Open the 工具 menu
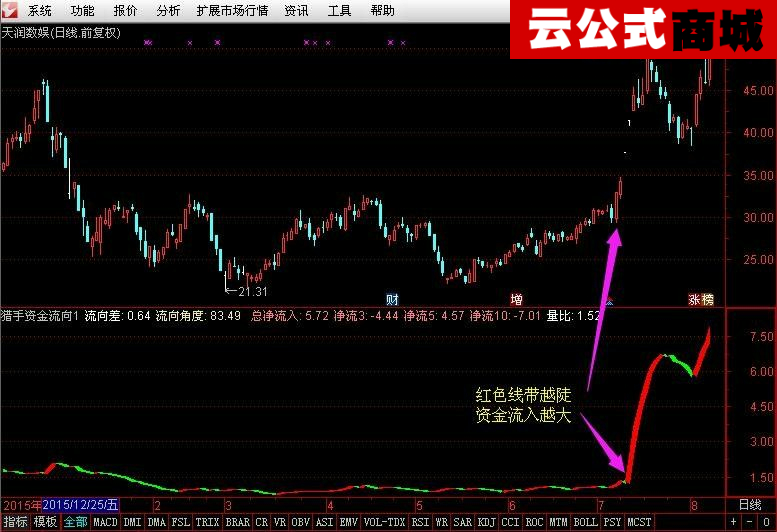 [x=339, y=10]
